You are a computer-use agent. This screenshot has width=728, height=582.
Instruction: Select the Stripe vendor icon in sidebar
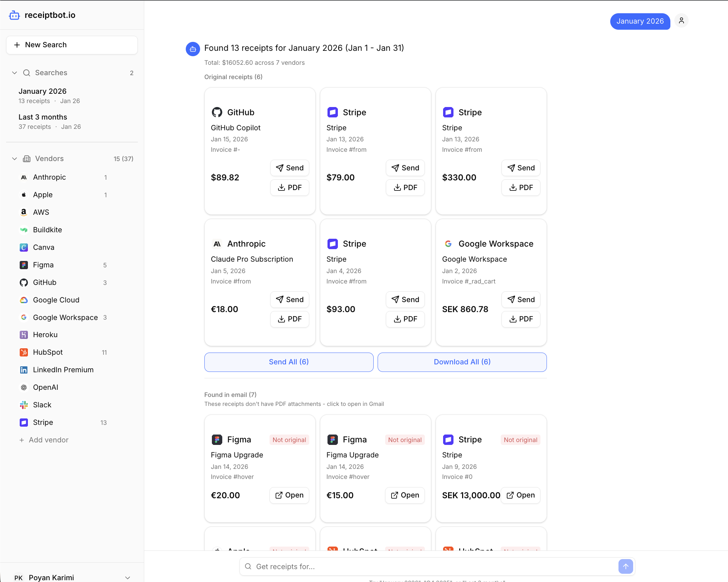(24, 422)
